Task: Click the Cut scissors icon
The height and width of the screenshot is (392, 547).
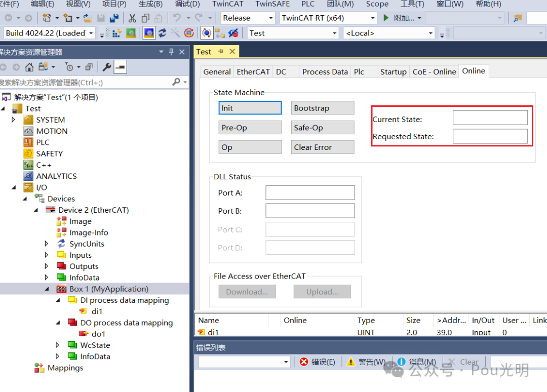Action: [132, 18]
